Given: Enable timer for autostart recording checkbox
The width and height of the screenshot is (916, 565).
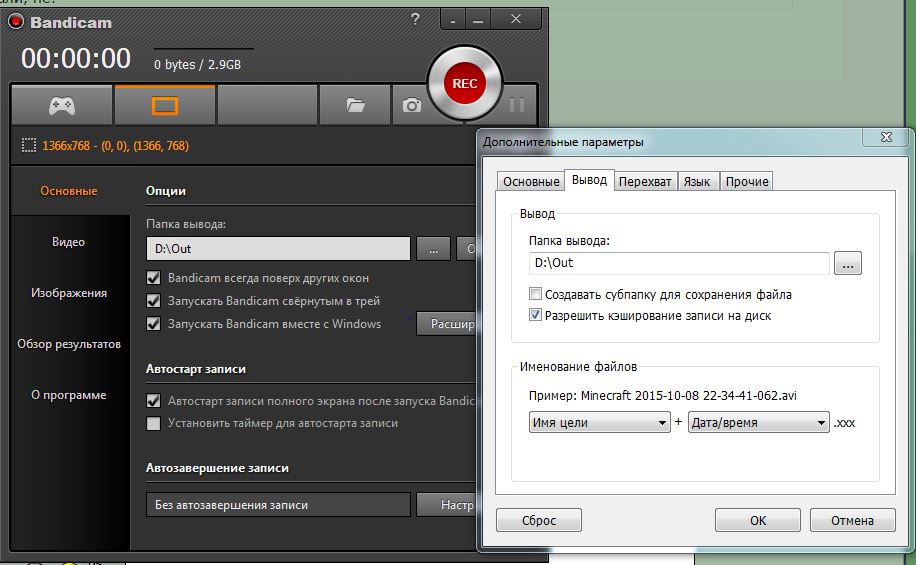Looking at the screenshot, I should 154,423.
